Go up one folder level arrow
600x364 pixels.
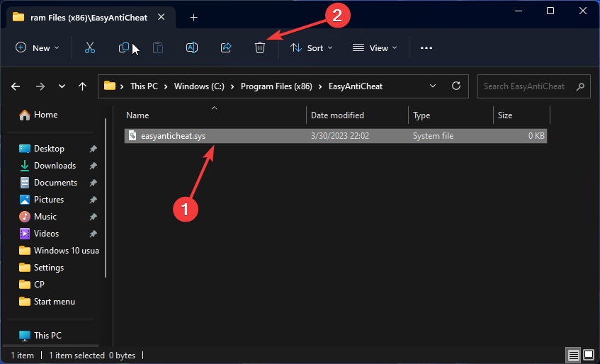[x=82, y=86]
